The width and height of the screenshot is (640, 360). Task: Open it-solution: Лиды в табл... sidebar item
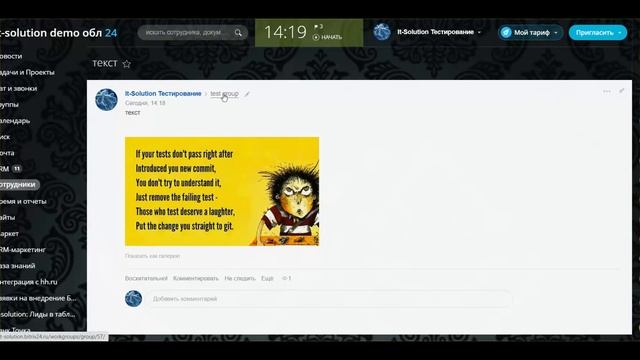(x=37, y=314)
